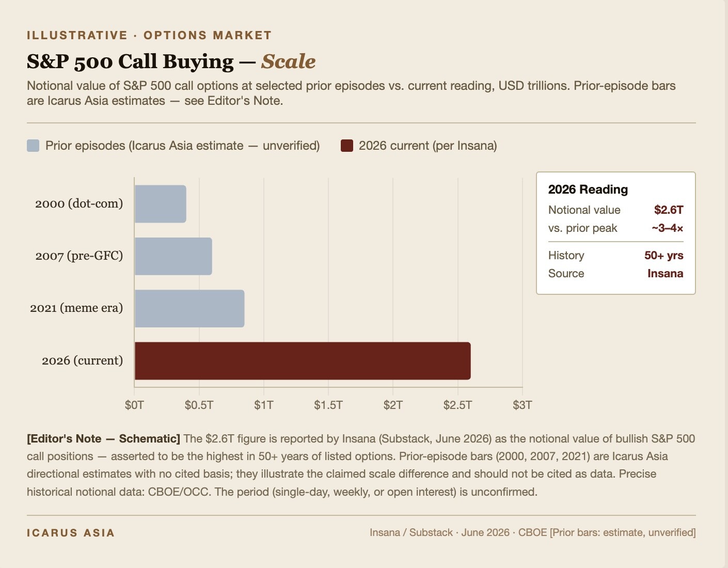Click the dark red 2026 current legend swatch
The height and width of the screenshot is (568, 728).
(x=347, y=146)
